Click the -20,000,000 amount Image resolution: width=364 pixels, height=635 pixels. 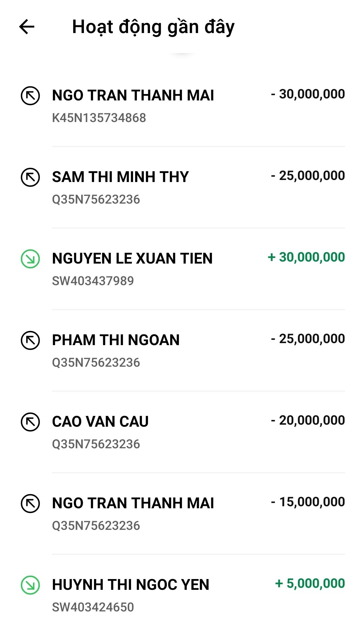click(308, 420)
